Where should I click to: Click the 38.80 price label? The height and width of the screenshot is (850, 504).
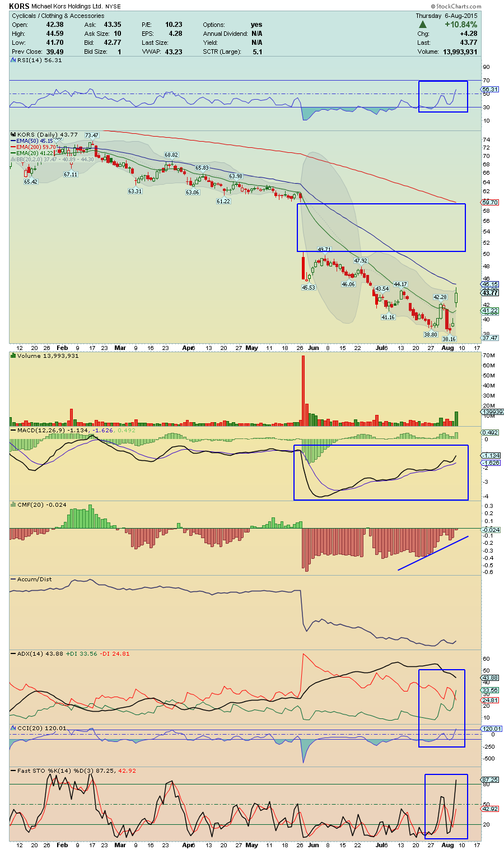430,334
